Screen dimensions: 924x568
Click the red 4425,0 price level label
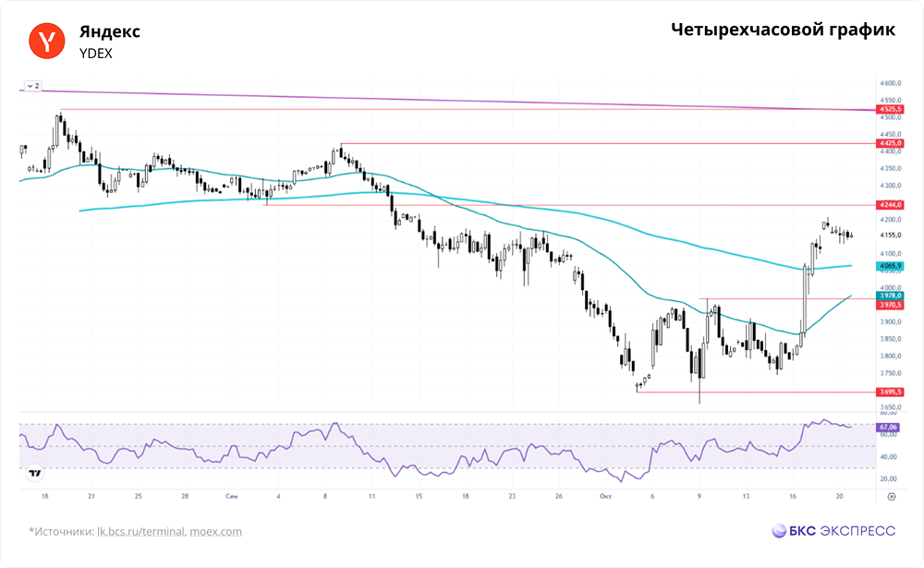click(890, 143)
